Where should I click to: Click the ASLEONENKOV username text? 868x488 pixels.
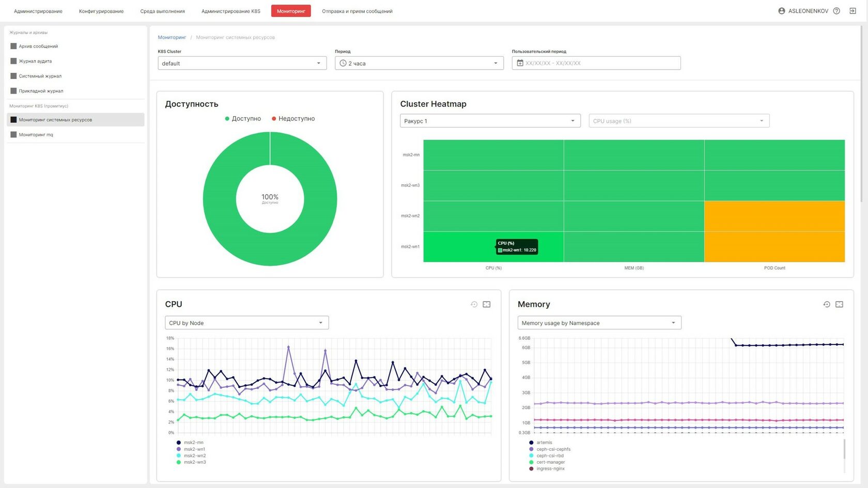(x=808, y=11)
